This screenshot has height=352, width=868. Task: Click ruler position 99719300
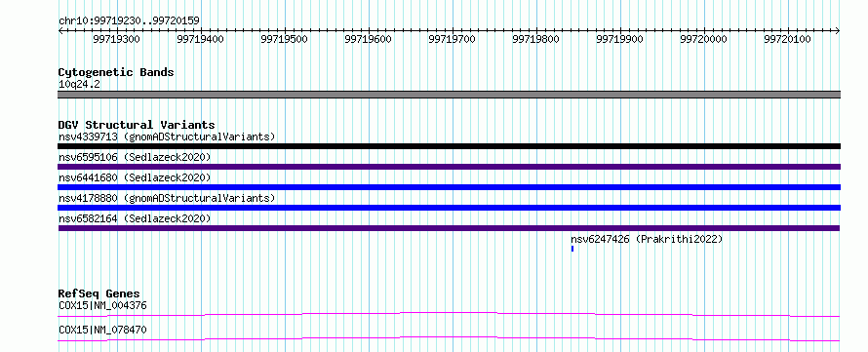[117, 39]
